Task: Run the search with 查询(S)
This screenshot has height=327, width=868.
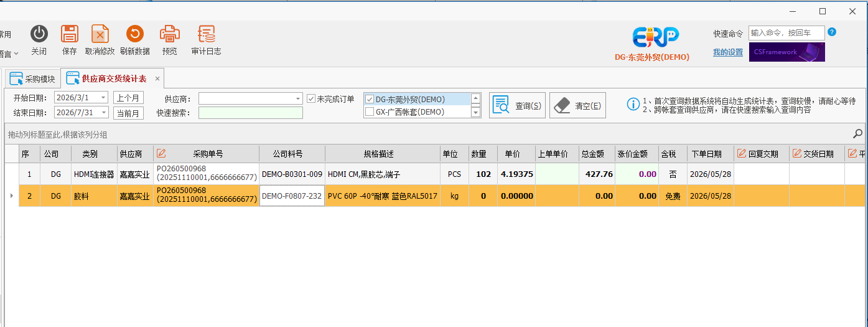Action: click(516, 105)
